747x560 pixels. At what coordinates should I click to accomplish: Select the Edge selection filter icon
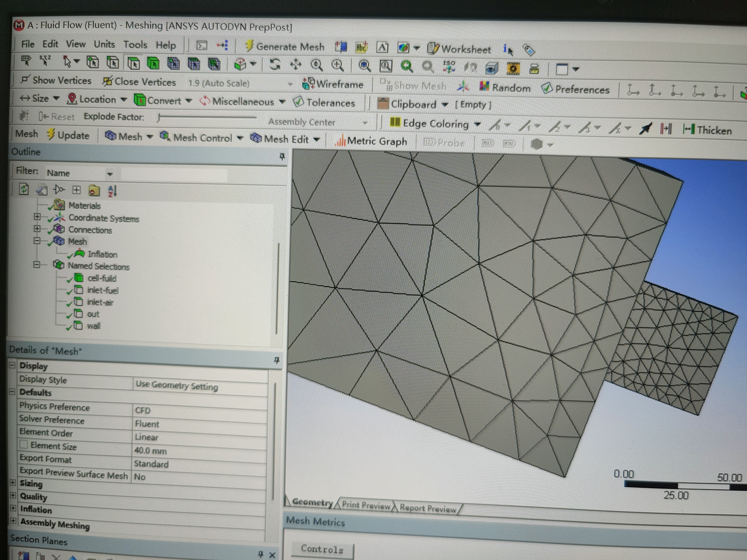click(113, 63)
